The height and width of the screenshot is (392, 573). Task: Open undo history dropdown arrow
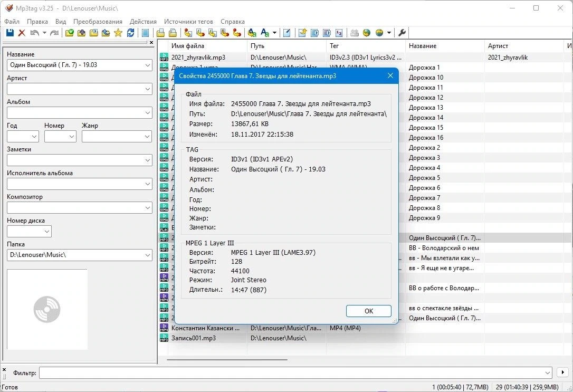[44, 33]
